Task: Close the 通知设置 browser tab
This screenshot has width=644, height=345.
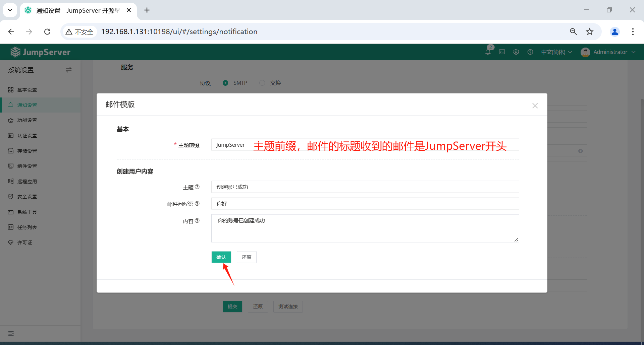Action: pos(129,10)
